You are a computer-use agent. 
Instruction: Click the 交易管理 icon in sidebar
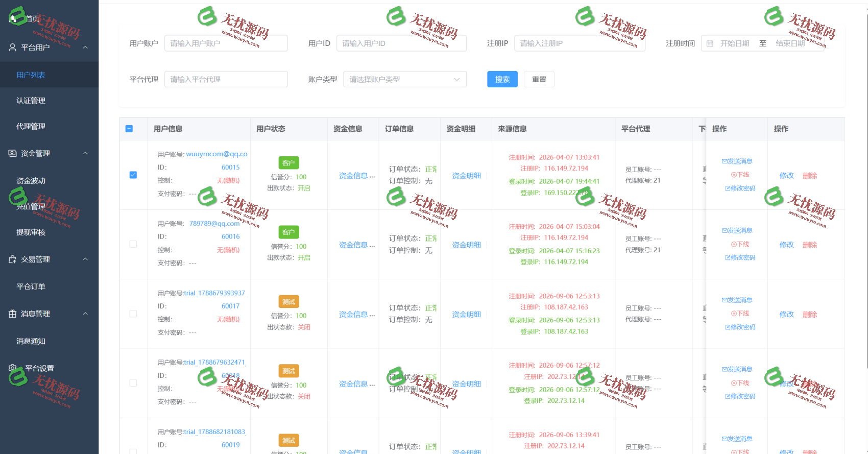[x=13, y=259]
